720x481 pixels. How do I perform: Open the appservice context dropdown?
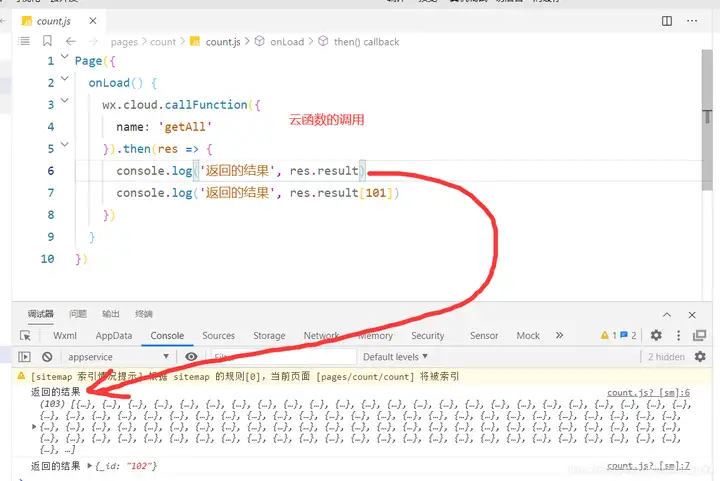pos(118,357)
